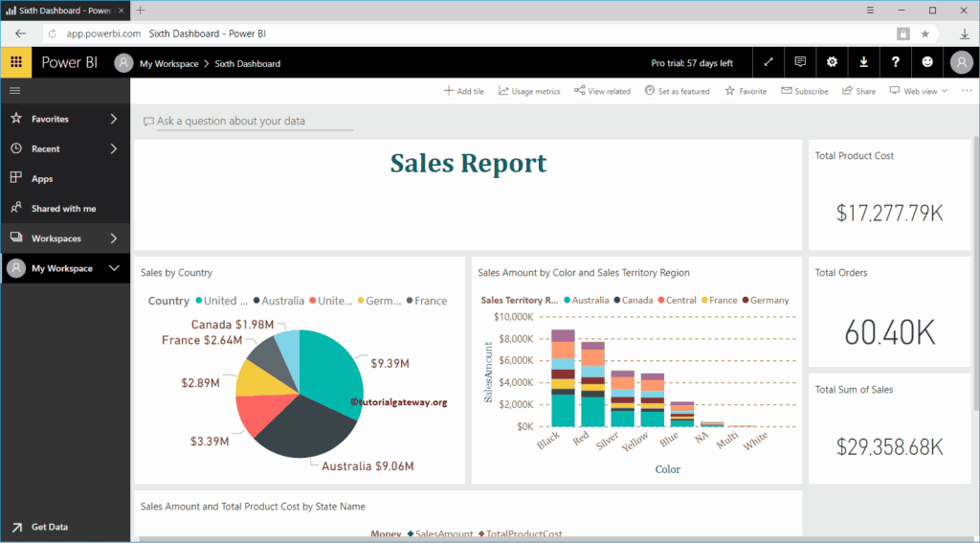Collapse the My Workspace chevron
The height and width of the screenshot is (543, 980).
click(x=114, y=268)
